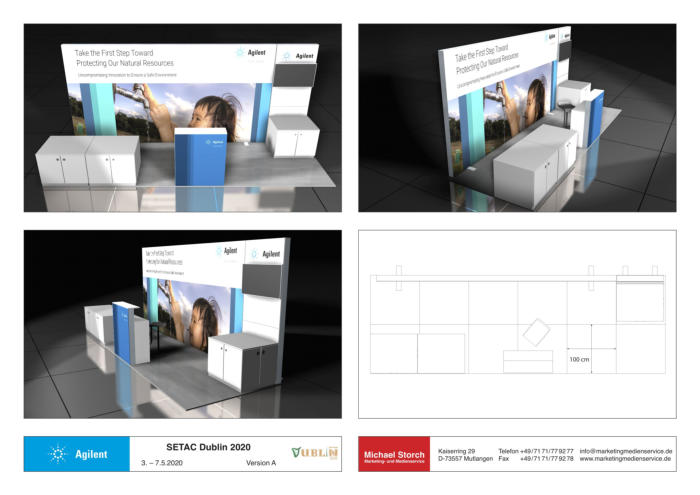Screen dimensions: 700x495
Task: Click the rotated square counter in the floor plan
Action: click(536, 332)
